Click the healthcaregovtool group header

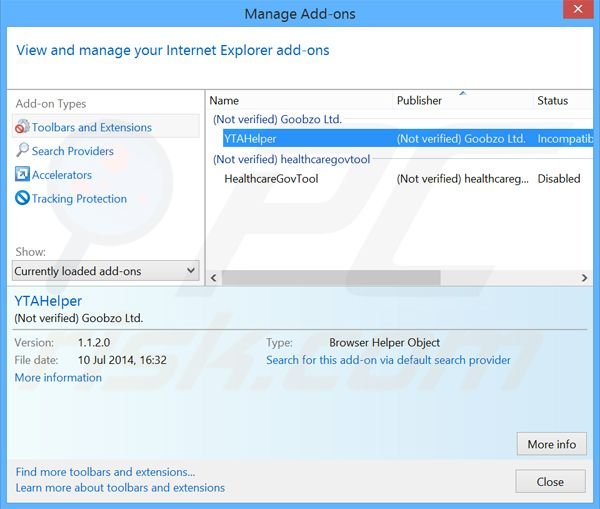pyautogui.click(x=291, y=159)
